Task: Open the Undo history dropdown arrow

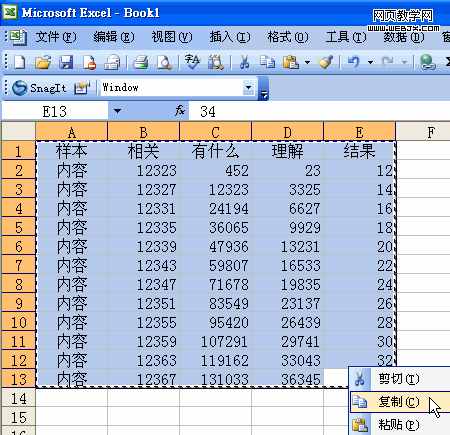Action: pos(370,62)
